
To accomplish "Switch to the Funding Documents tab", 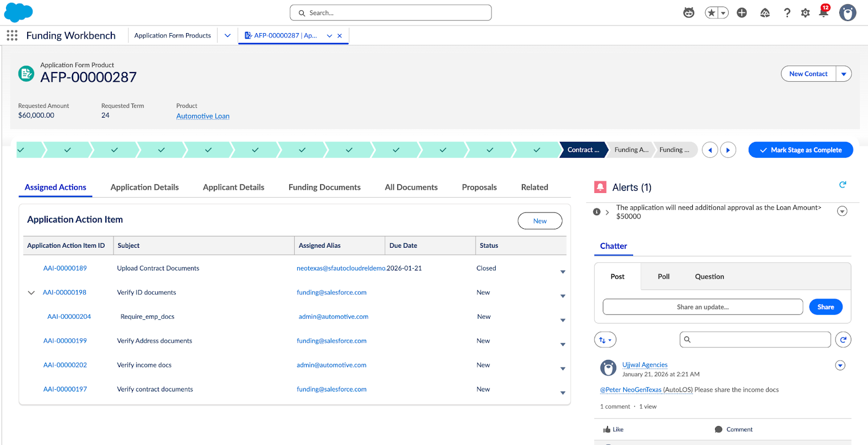I will [324, 187].
